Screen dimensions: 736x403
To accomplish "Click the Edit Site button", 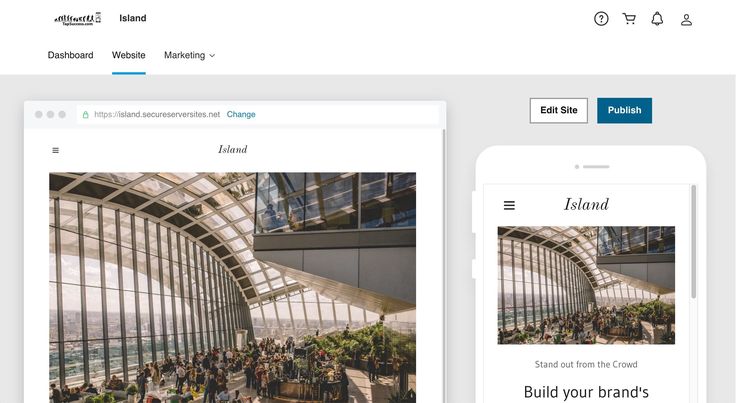I will (x=559, y=110).
